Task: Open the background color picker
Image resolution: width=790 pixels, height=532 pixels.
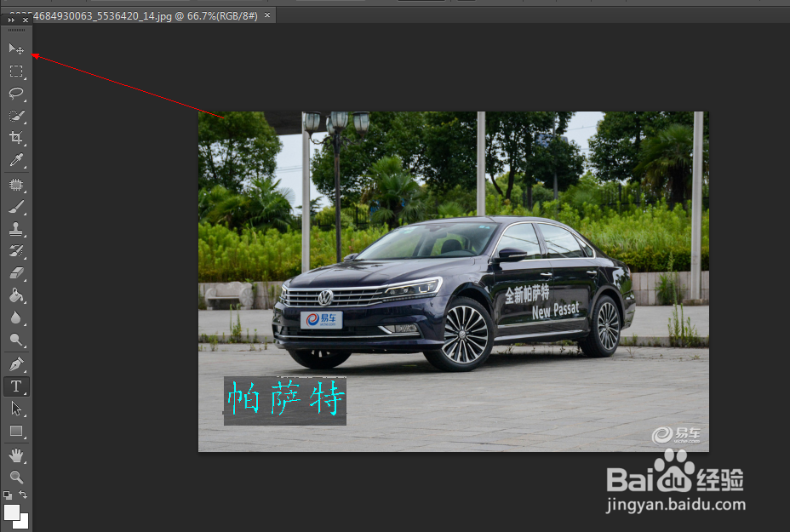Action: click(25, 524)
